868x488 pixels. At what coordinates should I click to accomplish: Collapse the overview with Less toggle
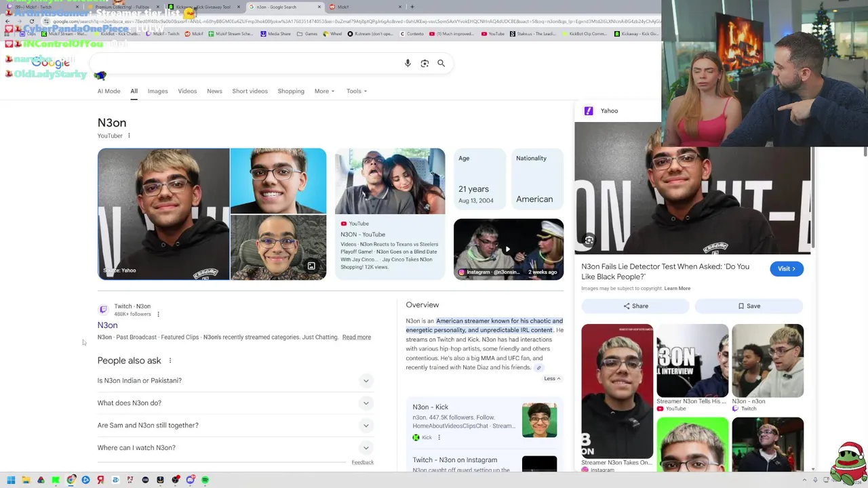click(553, 378)
